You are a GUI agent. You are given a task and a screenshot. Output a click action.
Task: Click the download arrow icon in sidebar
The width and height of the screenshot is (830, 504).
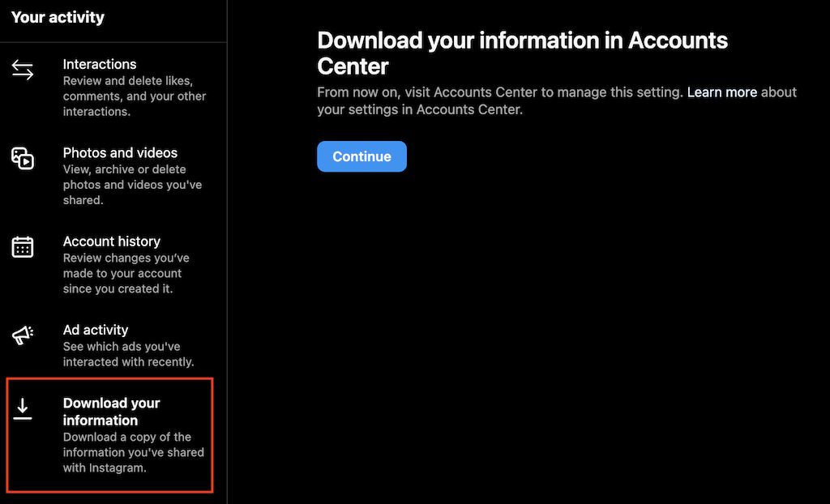coord(23,409)
